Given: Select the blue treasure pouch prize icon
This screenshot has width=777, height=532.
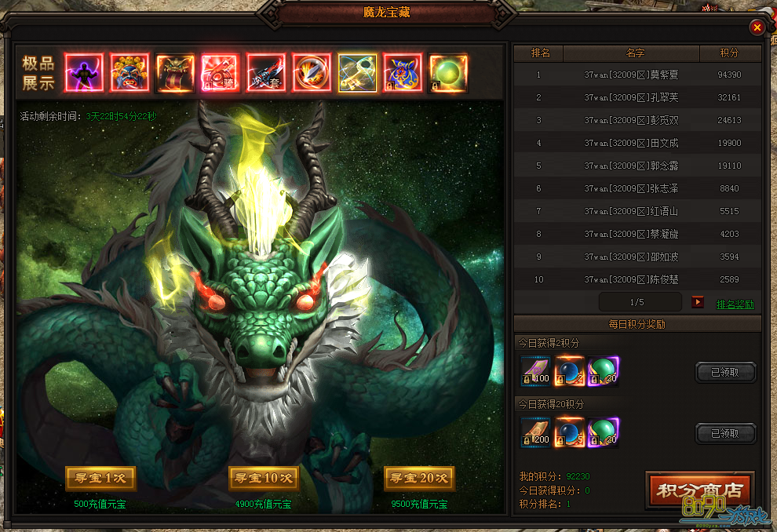Looking at the screenshot, I should click(x=403, y=73).
